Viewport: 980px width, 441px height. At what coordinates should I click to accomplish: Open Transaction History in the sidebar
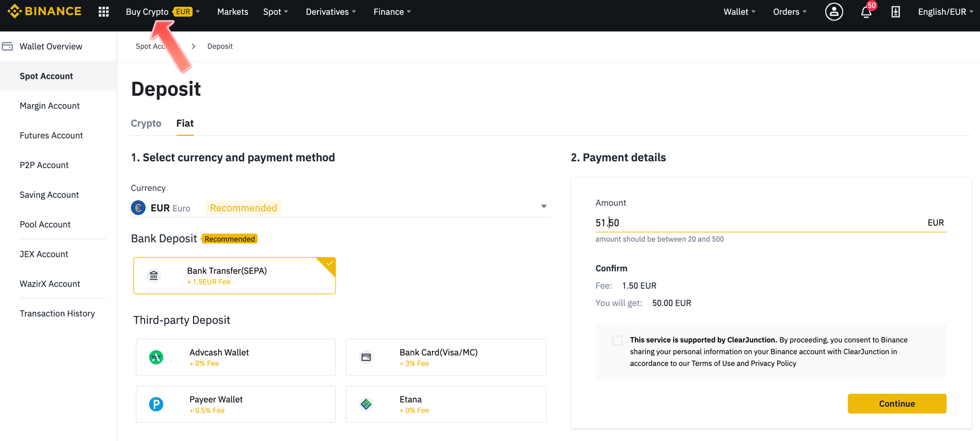point(57,313)
